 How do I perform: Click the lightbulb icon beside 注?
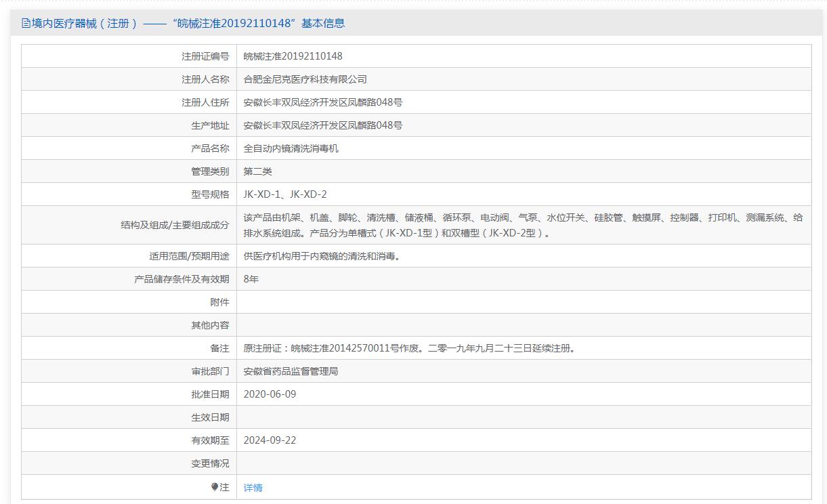pyautogui.click(x=215, y=487)
